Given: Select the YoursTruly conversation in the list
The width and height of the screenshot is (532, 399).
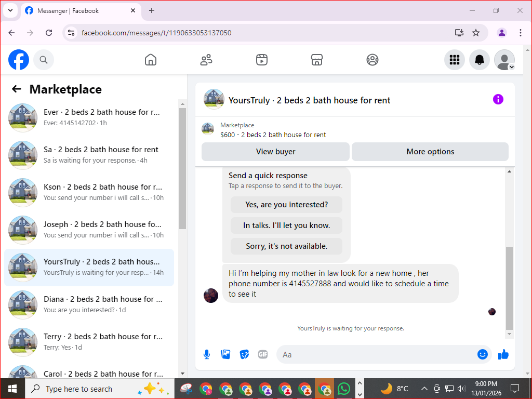Looking at the screenshot, I should (x=89, y=268).
